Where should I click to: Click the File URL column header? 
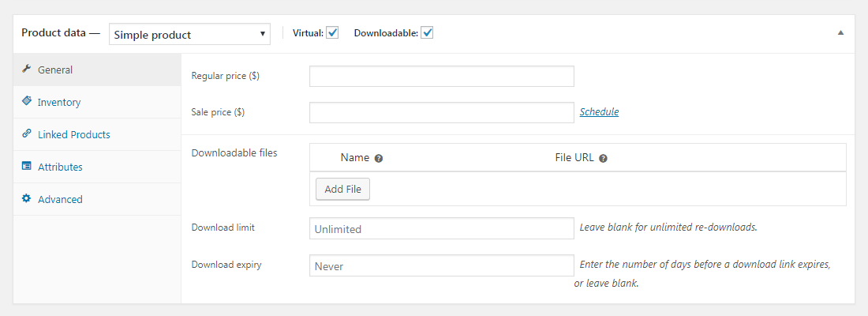(x=574, y=157)
